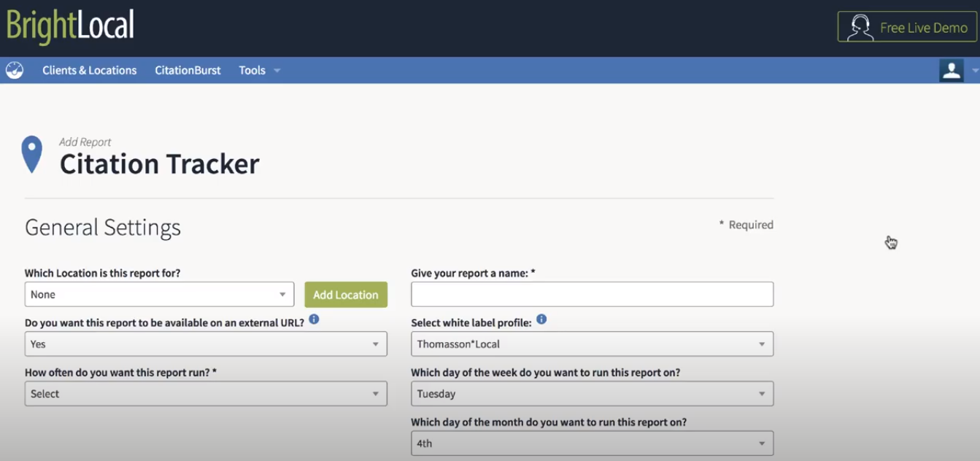Image resolution: width=980 pixels, height=461 pixels.
Task: Expand the arrow next to user avatar
Action: coord(976,71)
